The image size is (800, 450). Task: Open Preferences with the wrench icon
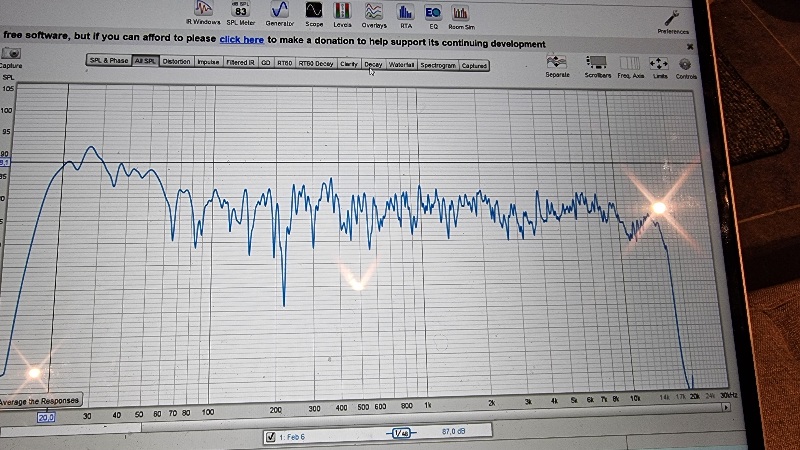(672, 19)
